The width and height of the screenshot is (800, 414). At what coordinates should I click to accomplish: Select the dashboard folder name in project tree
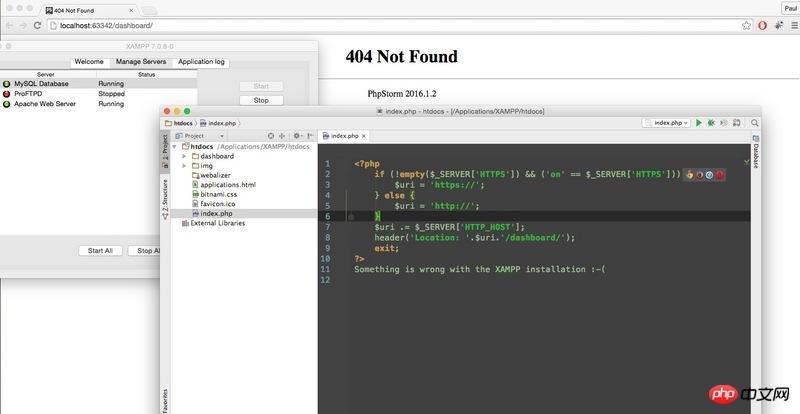[x=217, y=156]
